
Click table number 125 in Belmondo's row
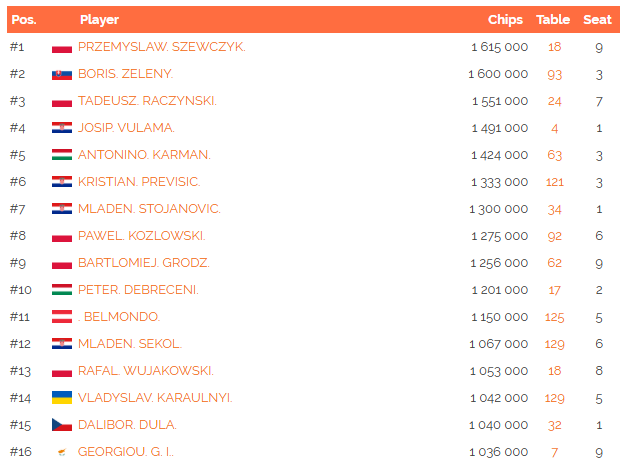[x=554, y=317]
